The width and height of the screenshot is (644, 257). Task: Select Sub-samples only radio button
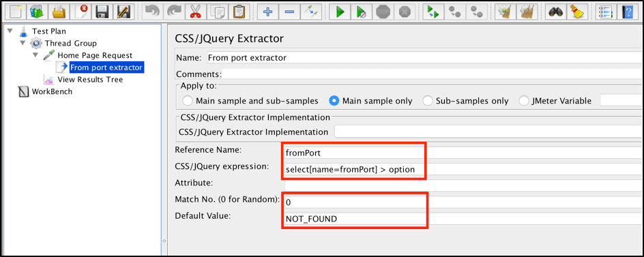click(x=428, y=101)
